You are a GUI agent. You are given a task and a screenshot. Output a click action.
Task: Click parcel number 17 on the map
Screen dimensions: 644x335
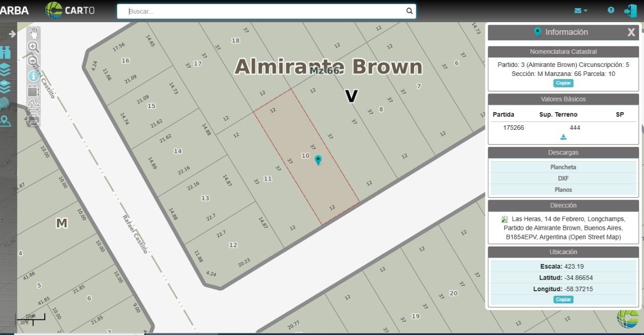[x=198, y=63]
